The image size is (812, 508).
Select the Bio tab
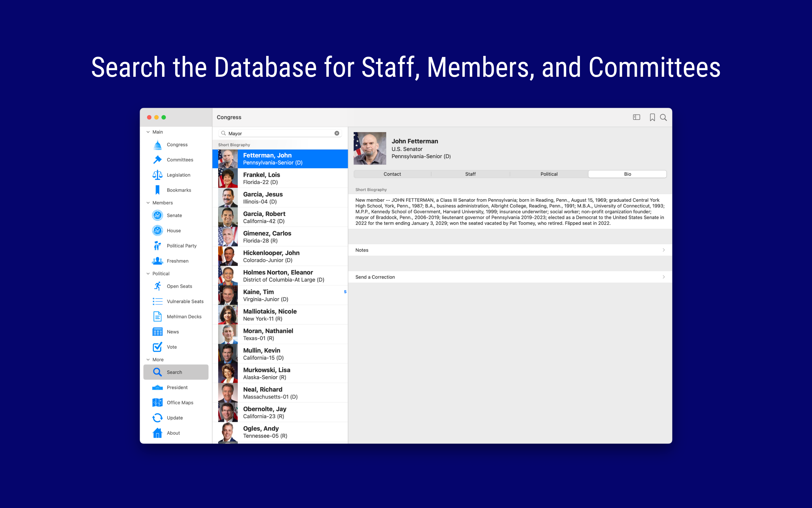pyautogui.click(x=627, y=174)
